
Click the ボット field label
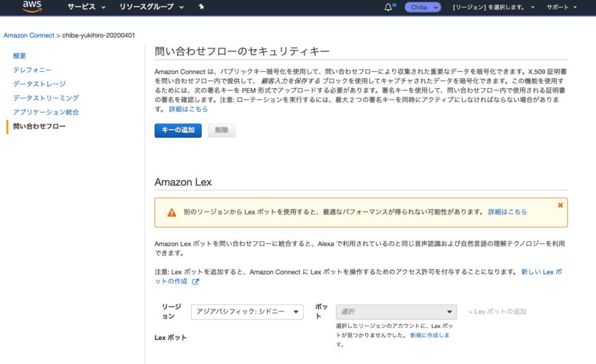coord(321,312)
